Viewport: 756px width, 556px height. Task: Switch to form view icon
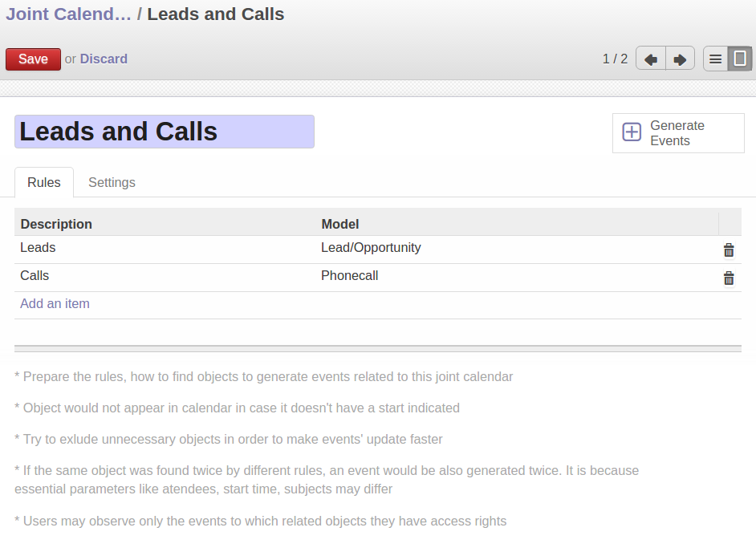[740, 59]
